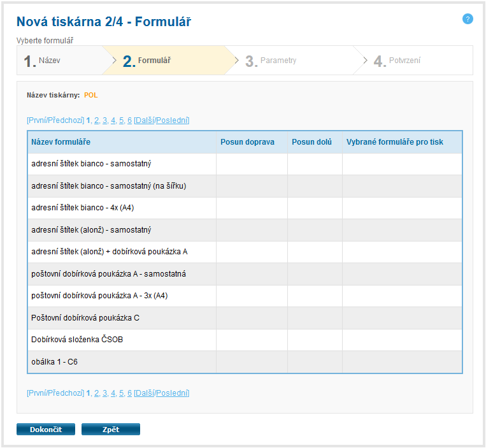Select the 'adresní štítek bianco - 4x (A4)' row
This screenshot has width=486, height=448.
[82, 208]
